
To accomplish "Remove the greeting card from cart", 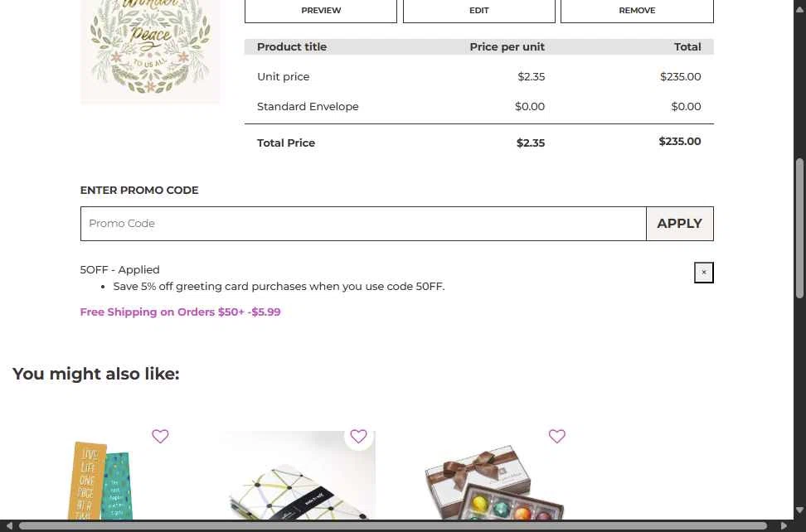I will (637, 11).
